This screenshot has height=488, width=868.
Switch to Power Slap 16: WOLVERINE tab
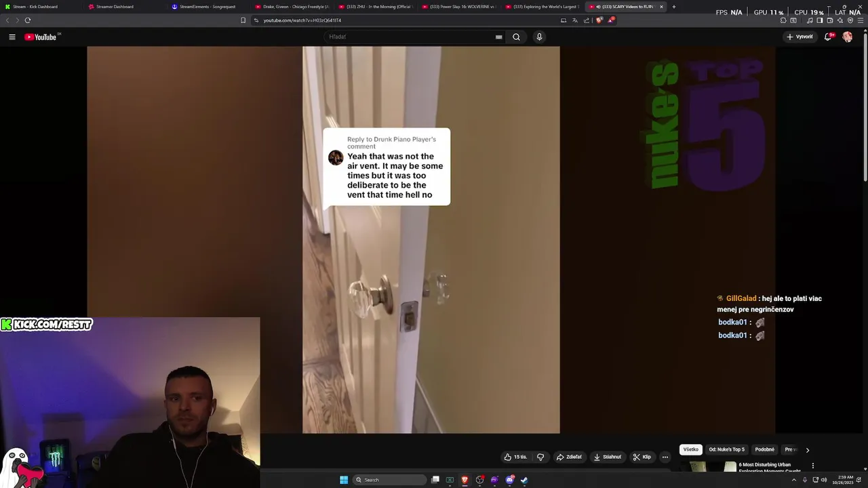click(x=460, y=7)
